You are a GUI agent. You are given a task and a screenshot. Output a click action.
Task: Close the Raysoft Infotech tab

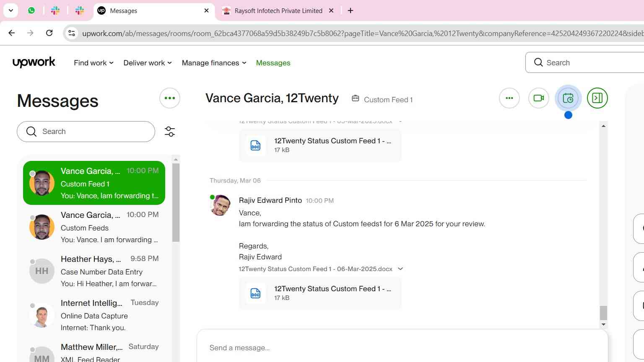coord(331,10)
